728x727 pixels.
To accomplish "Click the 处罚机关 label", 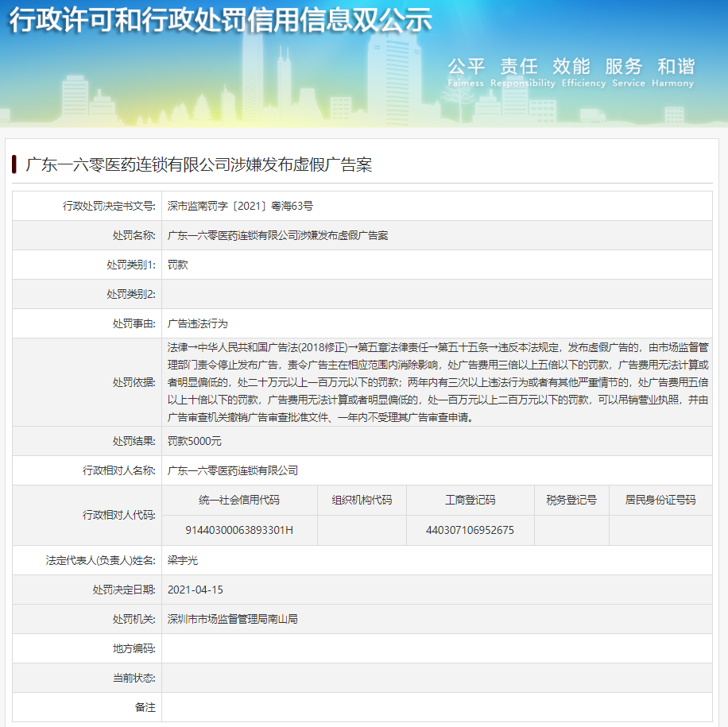I will pyautogui.click(x=134, y=619).
